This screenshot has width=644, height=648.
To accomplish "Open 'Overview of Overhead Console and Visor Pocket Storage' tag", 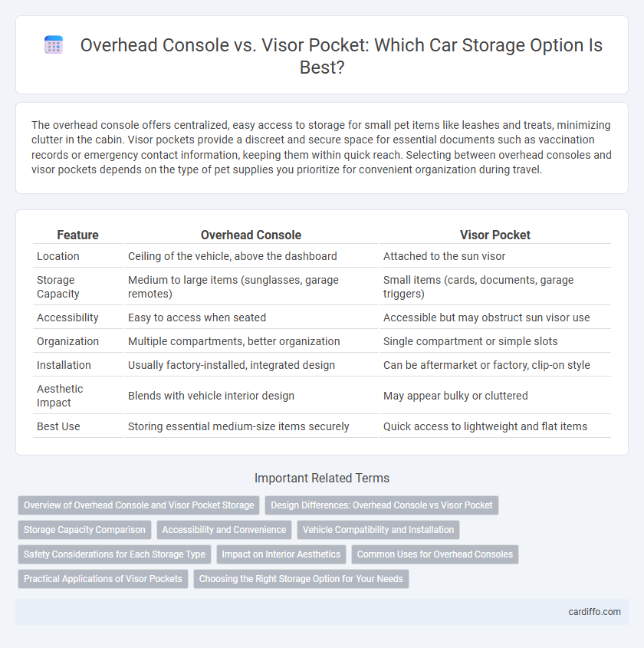I will (139, 505).
